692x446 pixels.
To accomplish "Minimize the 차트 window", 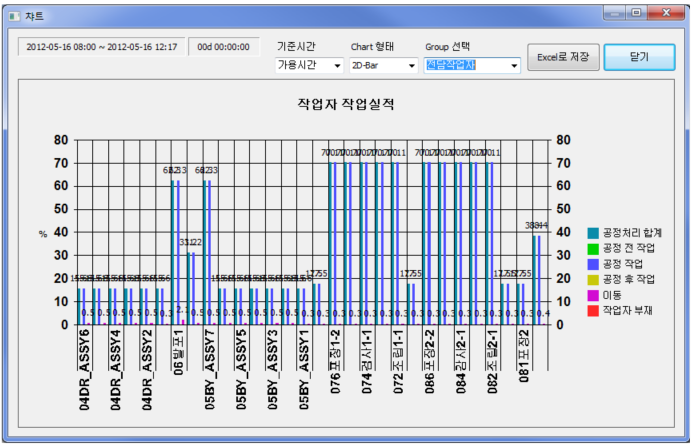I will point(615,11).
